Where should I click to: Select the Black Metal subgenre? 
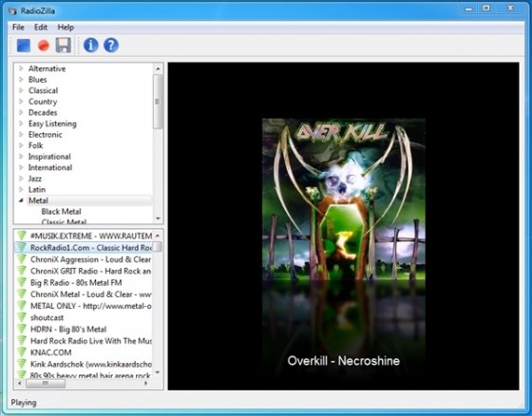62,212
